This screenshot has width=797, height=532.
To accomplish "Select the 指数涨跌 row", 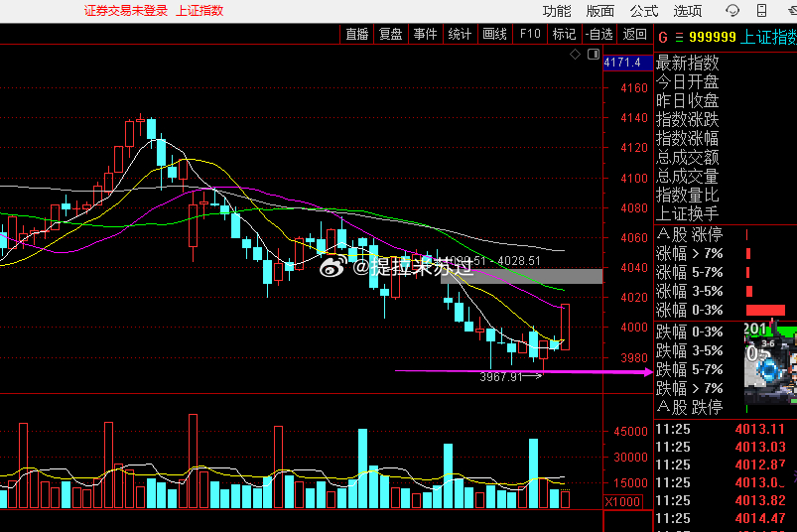I will coord(687,120).
